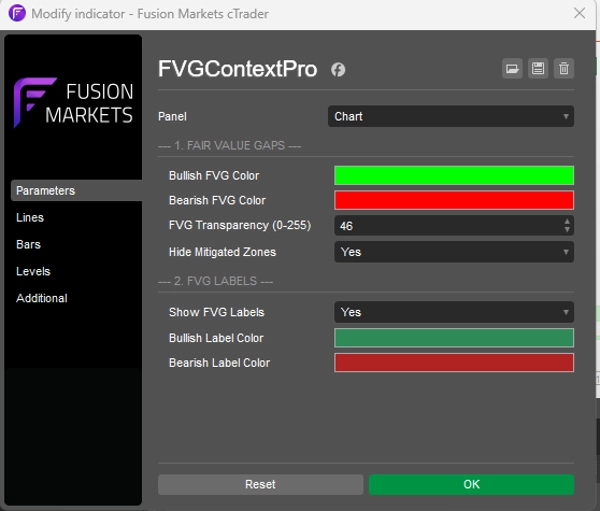
Task: Click the Facebook icon next to FVGContextPro
Action: tap(338, 70)
